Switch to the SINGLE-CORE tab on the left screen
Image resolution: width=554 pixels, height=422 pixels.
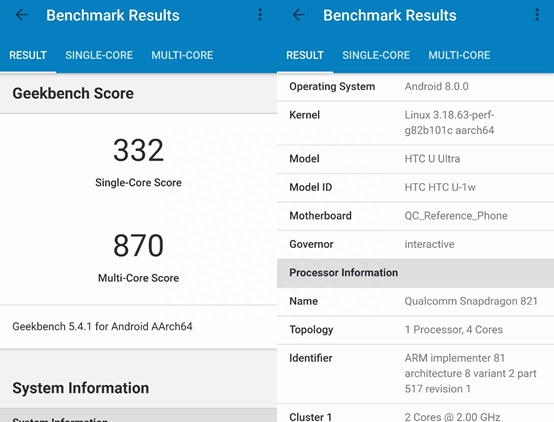click(99, 55)
